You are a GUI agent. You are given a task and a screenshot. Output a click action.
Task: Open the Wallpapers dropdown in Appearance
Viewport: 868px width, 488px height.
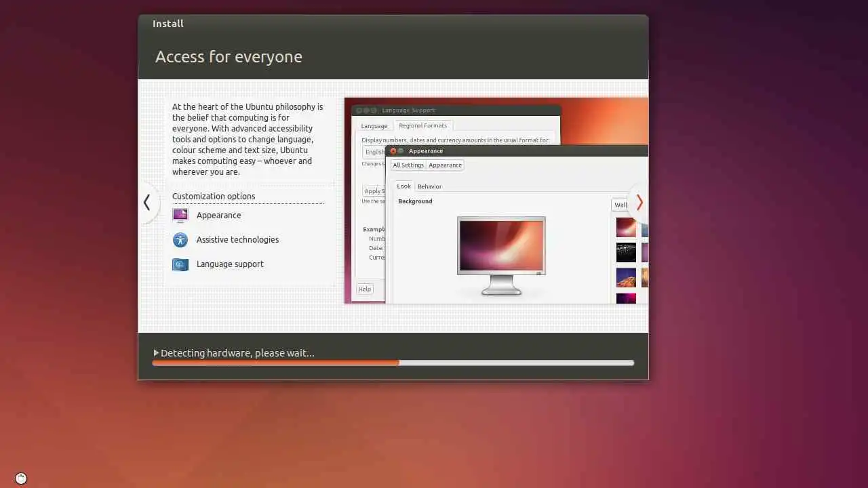pos(620,205)
